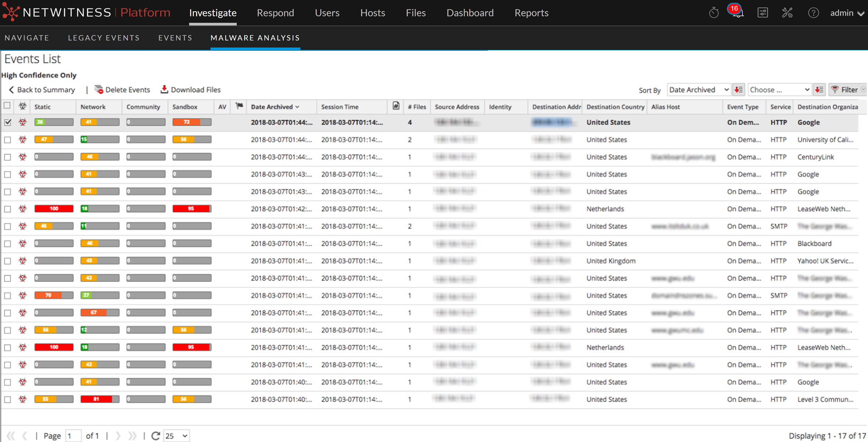Open the Date Archived sort-by dropdown
This screenshot has height=442, width=868.
(699, 90)
